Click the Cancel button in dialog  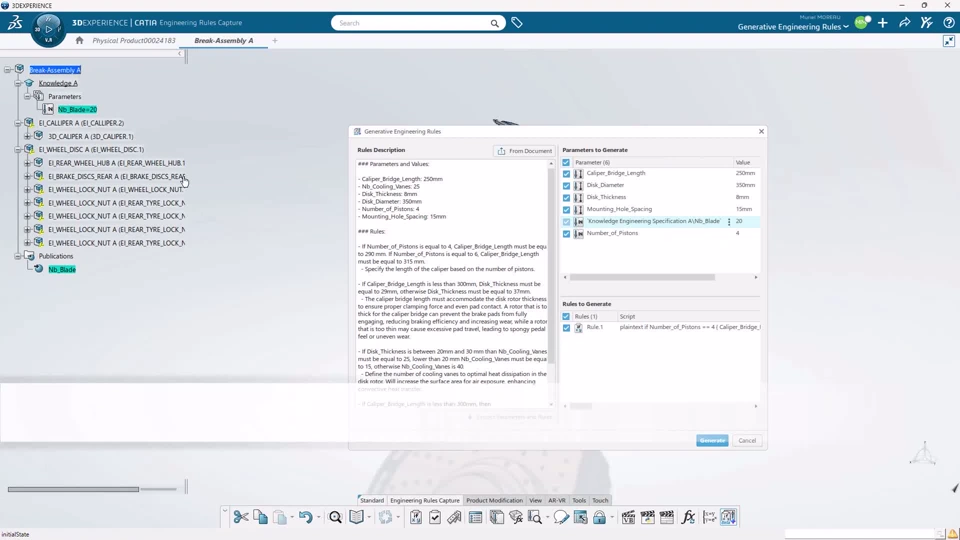point(747,440)
